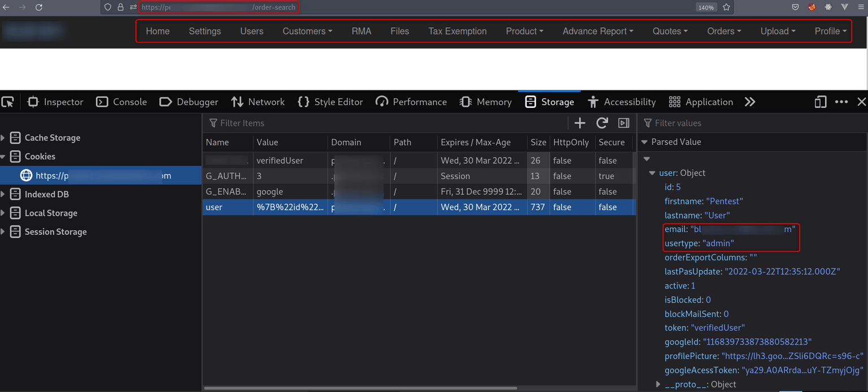This screenshot has width=868, height=392.
Task: Expand the __proto__ Object entry
Action: coord(658,384)
